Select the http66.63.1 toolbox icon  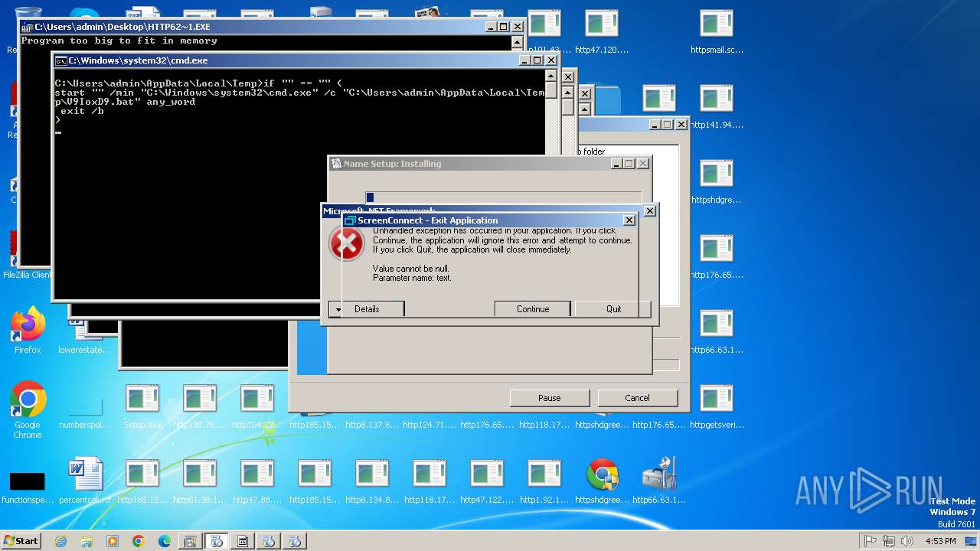(x=659, y=482)
